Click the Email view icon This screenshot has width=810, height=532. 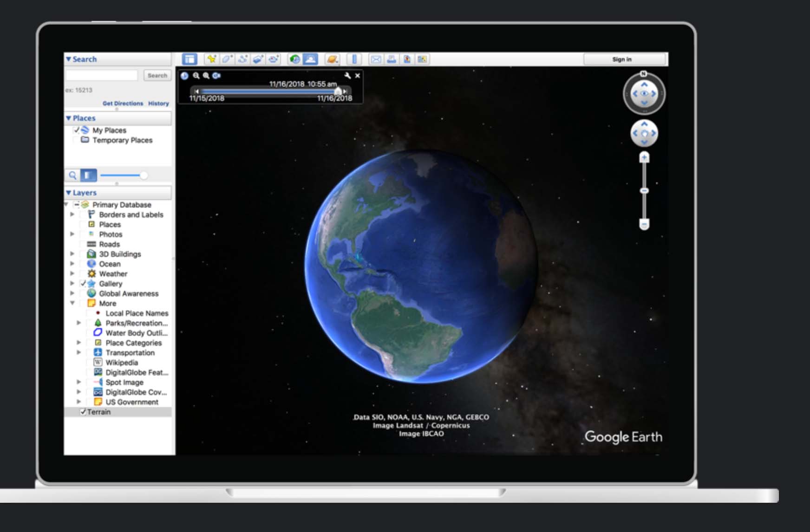tap(376, 59)
